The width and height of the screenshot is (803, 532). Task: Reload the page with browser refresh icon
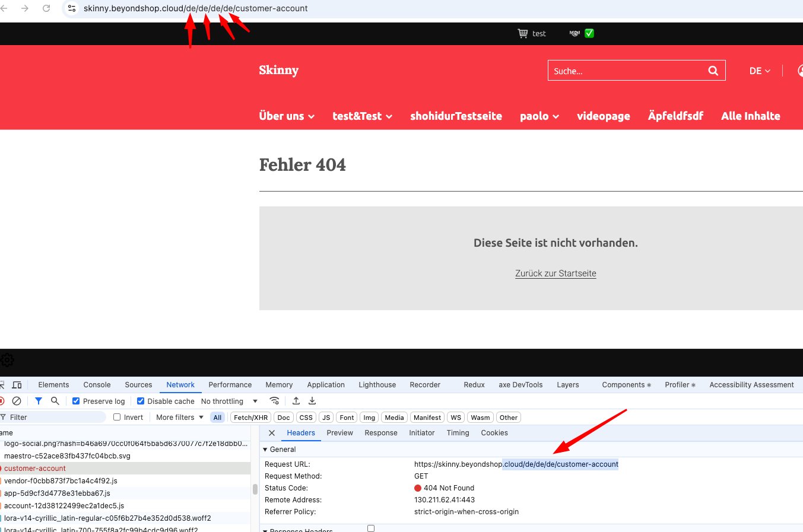[x=46, y=8]
